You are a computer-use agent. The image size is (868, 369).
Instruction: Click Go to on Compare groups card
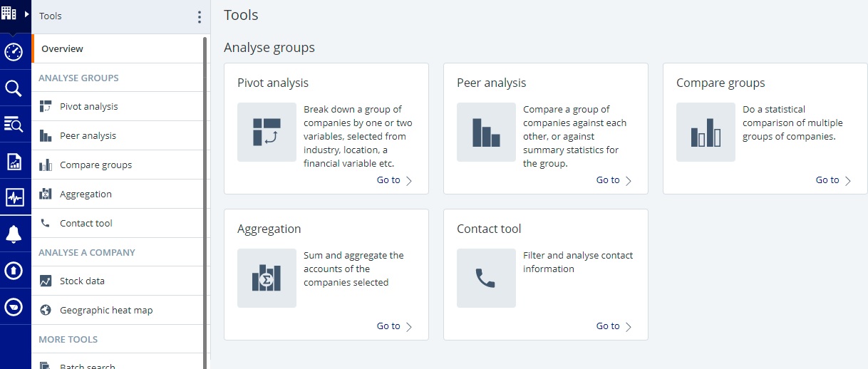[x=833, y=180]
